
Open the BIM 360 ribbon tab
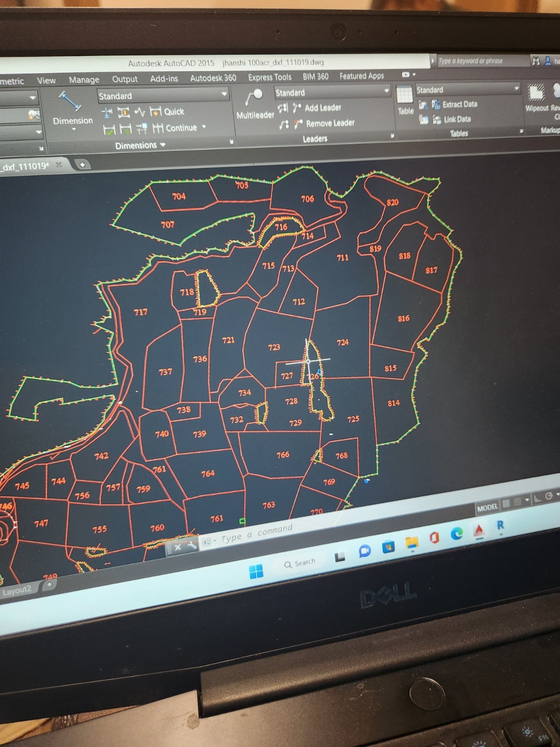(315, 76)
